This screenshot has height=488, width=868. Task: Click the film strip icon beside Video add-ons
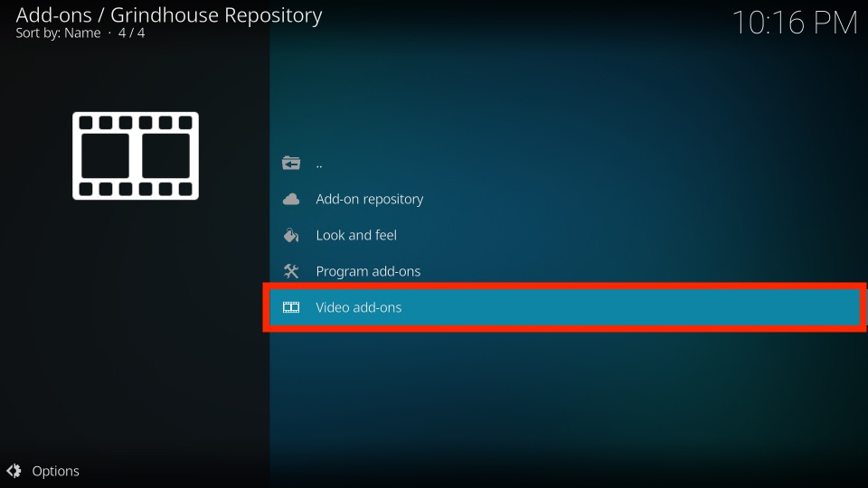click(x=291, y=307)
